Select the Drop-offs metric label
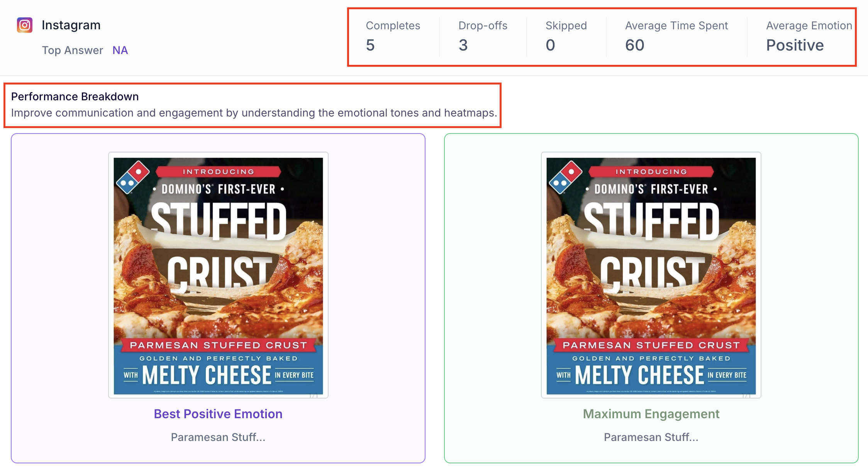 (x=483, y=25)
